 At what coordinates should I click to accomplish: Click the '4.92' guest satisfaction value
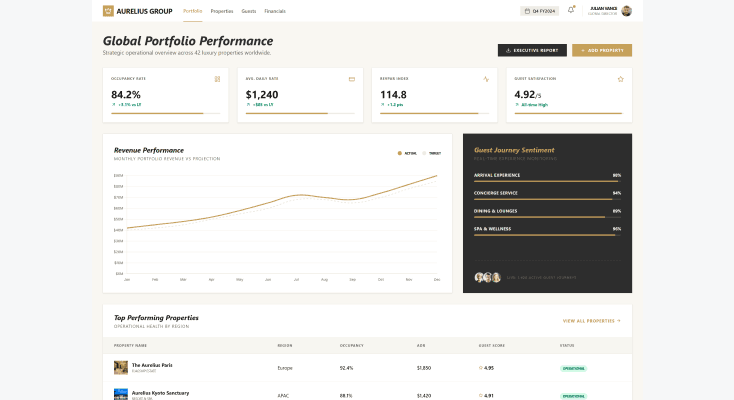point(525,95)
